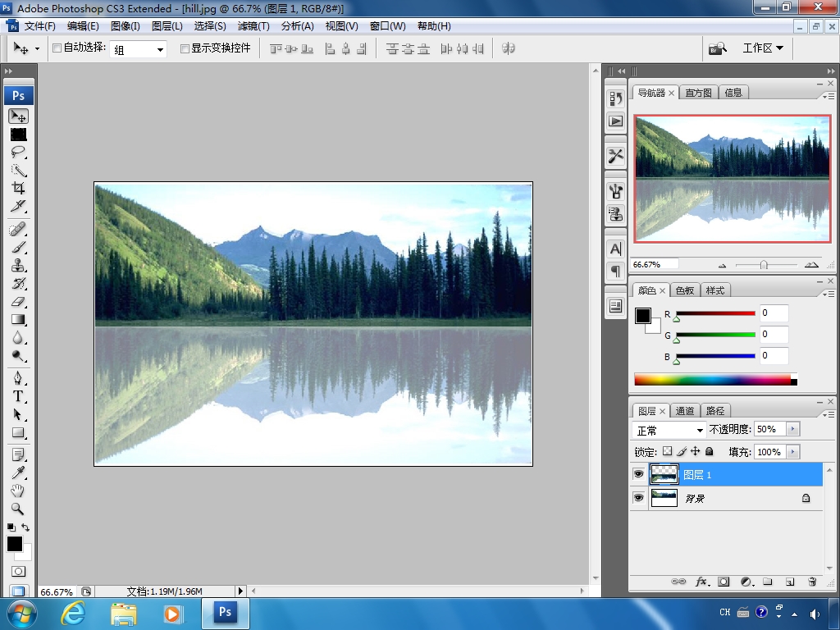Select the Crop tool
The width and height of the screenshot is (840, 630).
pos(18,188)
